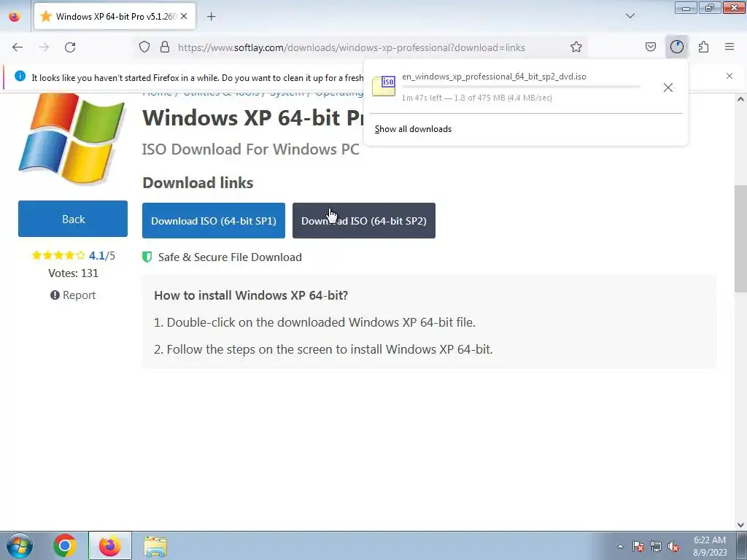The height and width of the screenshot is (560, 747).
Task: Open the Windows Start menu
Action: coord(20,545)
